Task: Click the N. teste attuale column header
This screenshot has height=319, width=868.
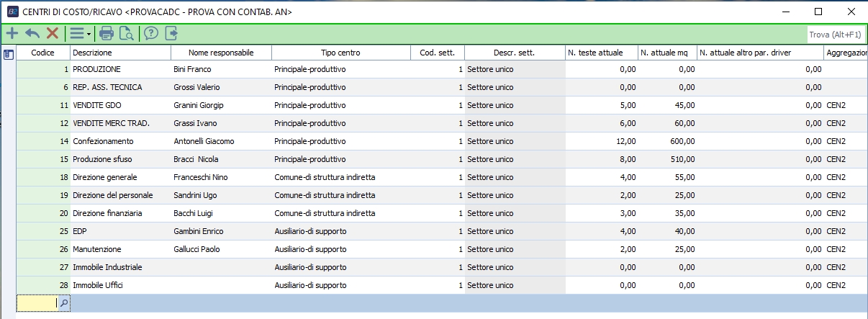Action: coord(601,53)
